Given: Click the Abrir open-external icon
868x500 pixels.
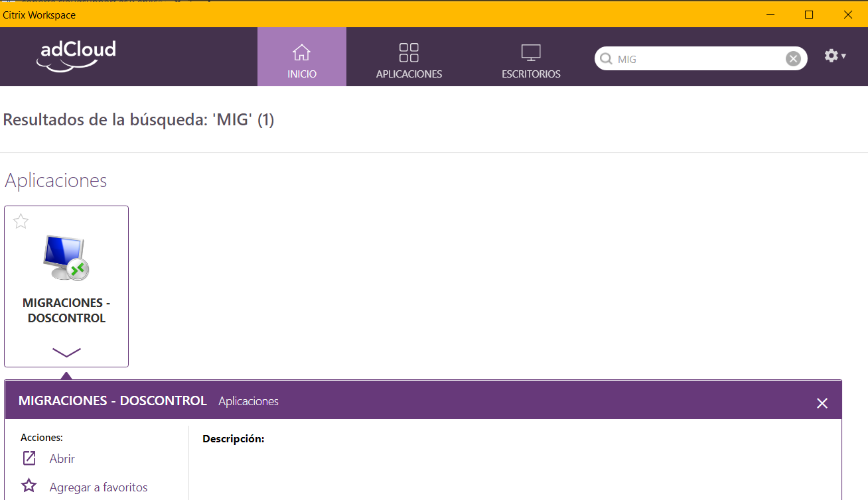Looking at the screenshot, I should coord(29,458).
